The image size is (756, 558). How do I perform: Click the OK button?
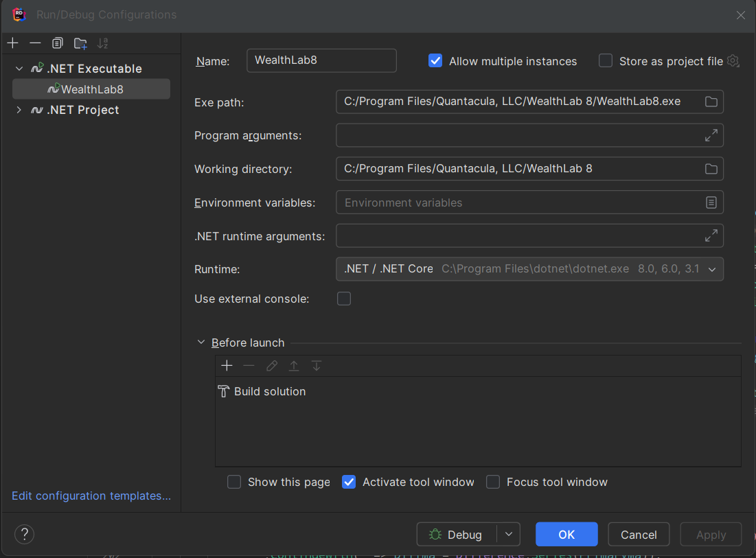point(566,534)
